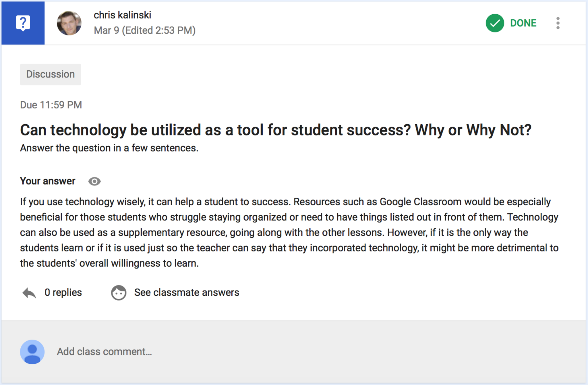Click the reply arrow icon
The width and height of the screenshot is (588, 385).
(x=29, y=293)
